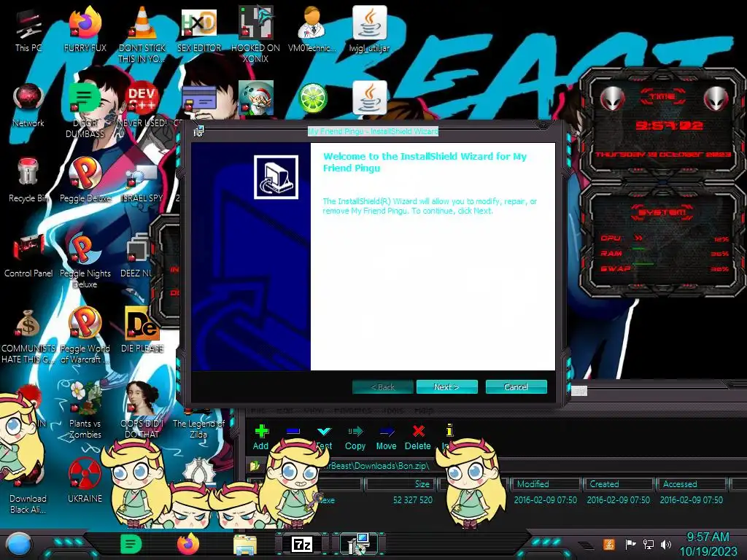747x560 pixels.
Task: Switch to the installer taskbar button
Action: (x=359, y=544)
